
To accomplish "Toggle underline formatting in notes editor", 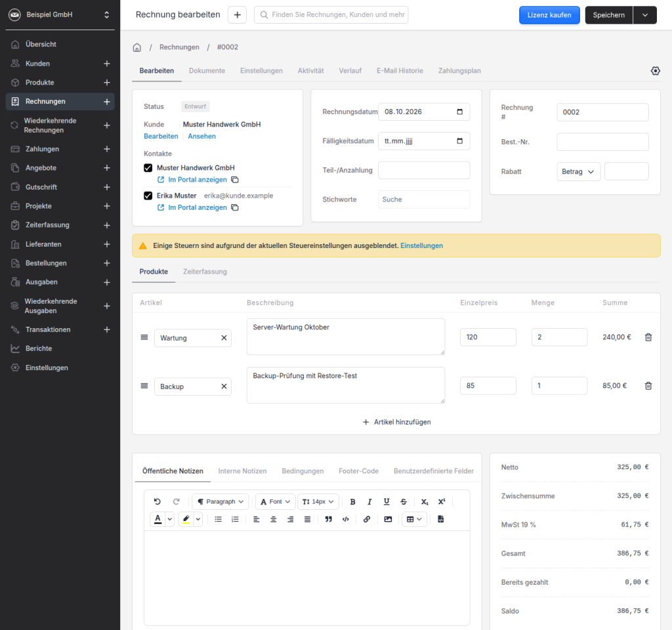I will pos(387,501).
